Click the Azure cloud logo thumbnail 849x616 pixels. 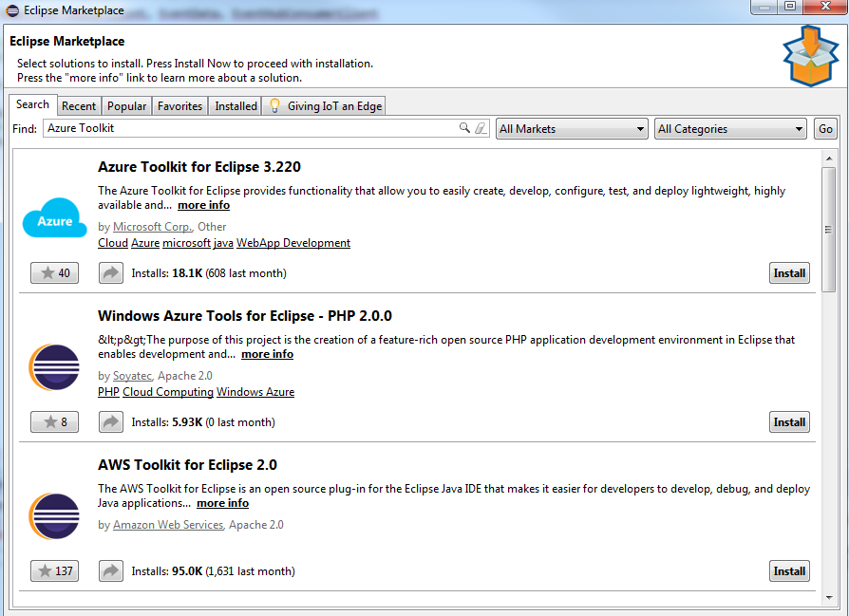tap(55, 217)
